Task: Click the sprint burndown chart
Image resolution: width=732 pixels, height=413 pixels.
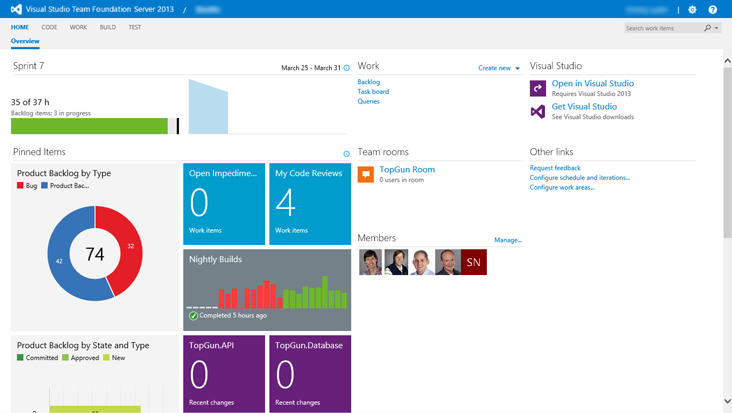Action: point(208,106)
